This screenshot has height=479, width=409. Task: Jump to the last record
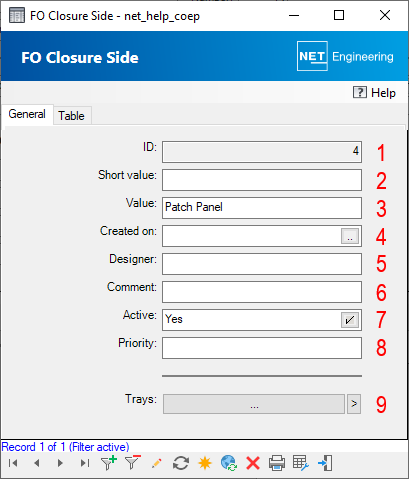click(x=85, y=463)
